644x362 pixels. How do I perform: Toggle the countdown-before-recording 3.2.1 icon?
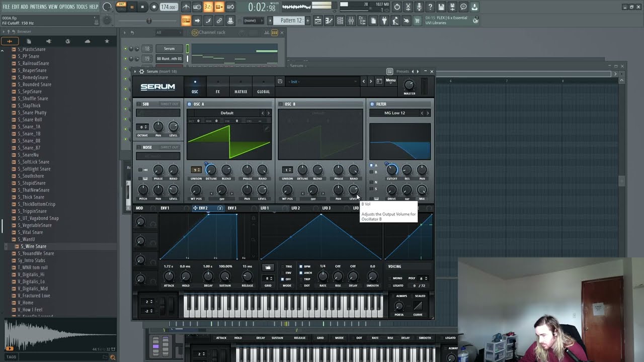pos(208,7)
